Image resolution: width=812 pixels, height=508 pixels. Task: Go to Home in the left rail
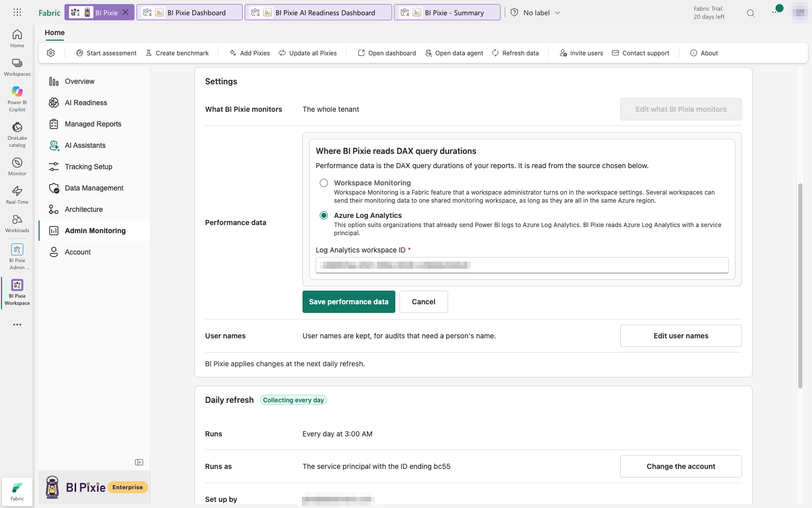17,39
